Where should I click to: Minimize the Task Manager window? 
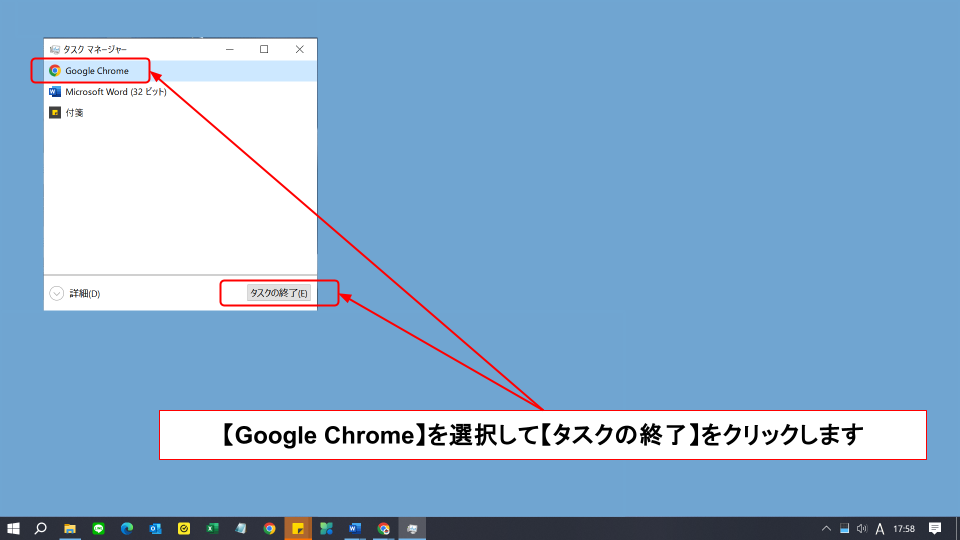coord(230,49)
